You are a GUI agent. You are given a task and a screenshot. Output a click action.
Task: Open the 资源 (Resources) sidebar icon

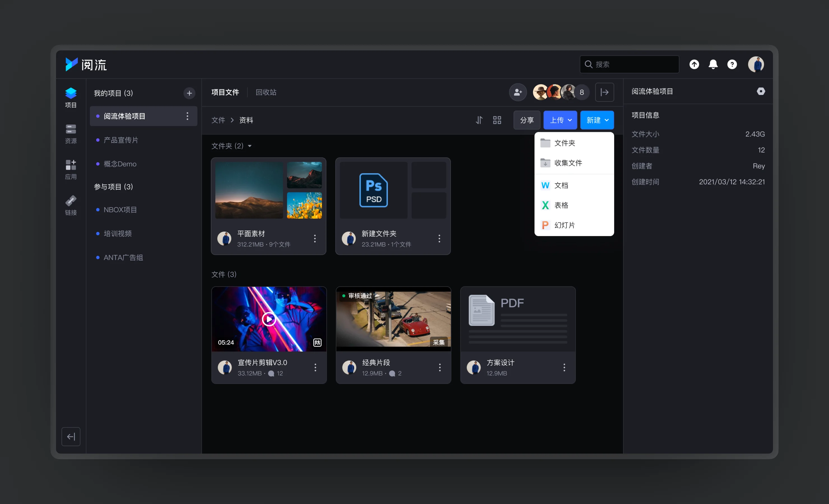click(x=71, y=133)
